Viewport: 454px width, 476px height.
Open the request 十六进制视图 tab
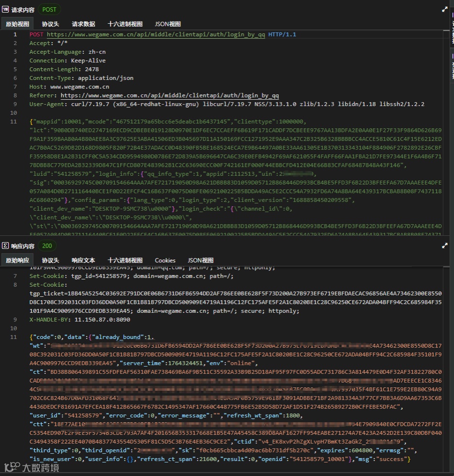(x=125, y=24)
